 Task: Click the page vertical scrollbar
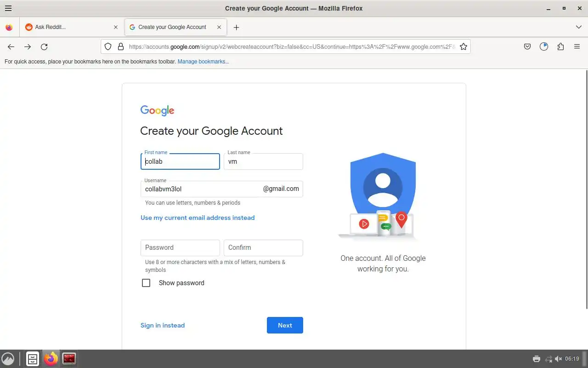(586, 189)
